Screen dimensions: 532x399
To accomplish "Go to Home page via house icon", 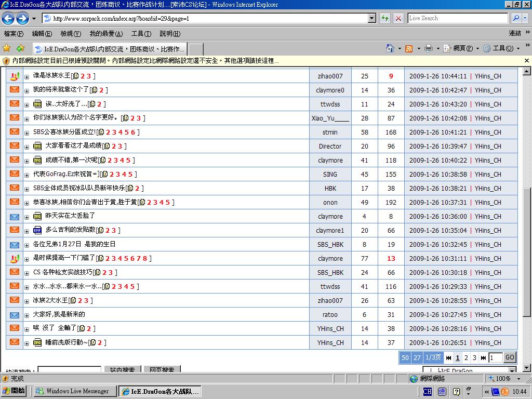I will click(x=390, y=48).
